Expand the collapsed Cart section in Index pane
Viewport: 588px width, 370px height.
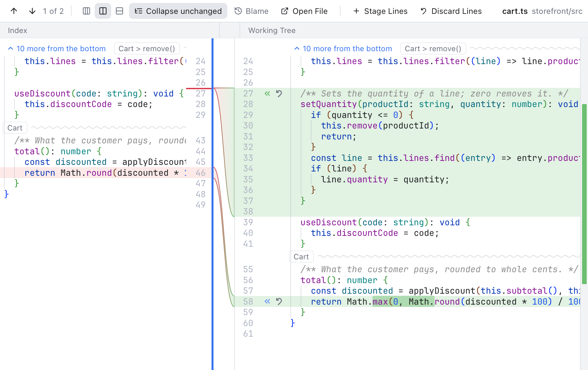15,128
